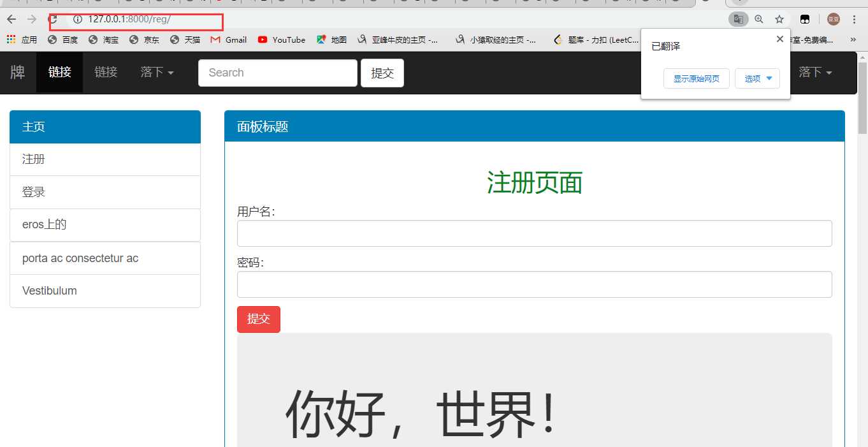
Task: Open the Gmail bookmark
Action: (228, 40)
